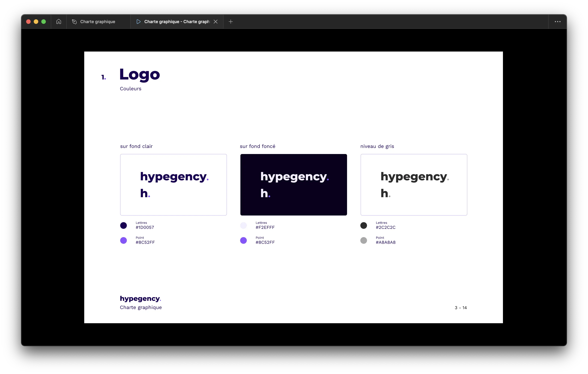The height and width of the screenshot is (374, 588).
Task: Click the dark purple #1D0057 swatch
Action: click(x=124, y=225)
